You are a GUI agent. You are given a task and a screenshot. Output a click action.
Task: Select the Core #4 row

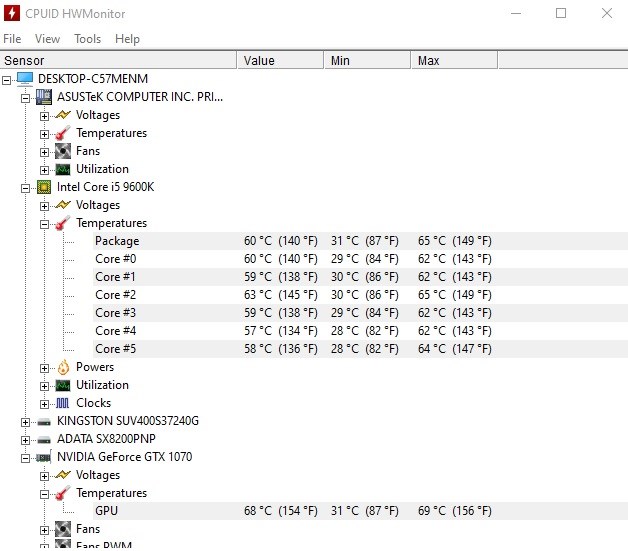tap(360, 331)
